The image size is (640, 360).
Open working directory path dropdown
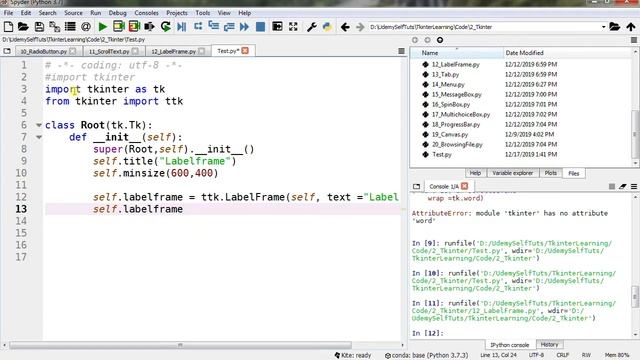click(x=603, y=27)
